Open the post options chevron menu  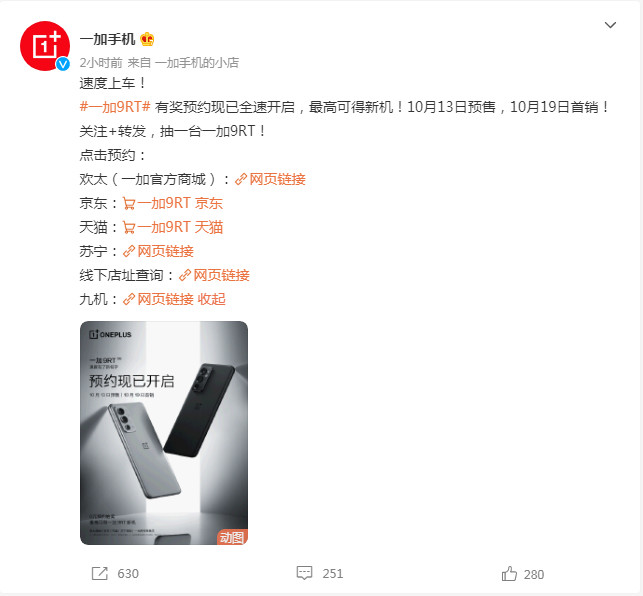[x=610, y=25]
